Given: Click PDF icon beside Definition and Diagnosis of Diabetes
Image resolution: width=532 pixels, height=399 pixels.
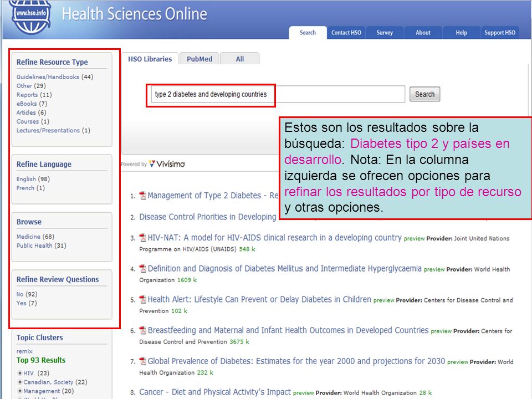Looking at the screenshot, I should 143,269.
